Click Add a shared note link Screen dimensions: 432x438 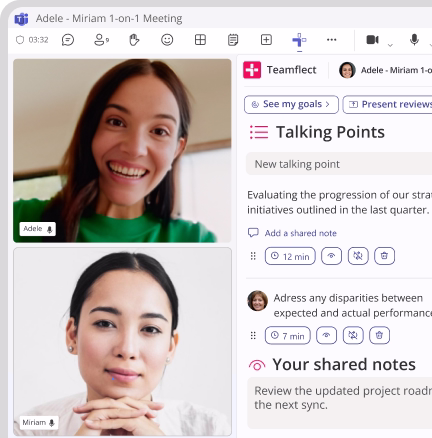(292, 233)
